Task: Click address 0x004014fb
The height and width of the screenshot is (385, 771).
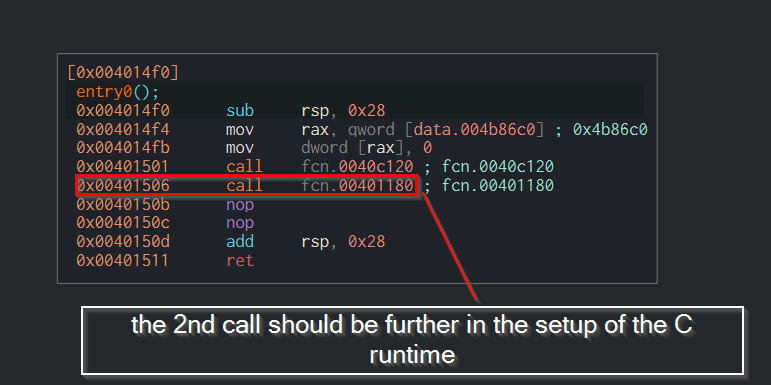Action: point(123,148)
